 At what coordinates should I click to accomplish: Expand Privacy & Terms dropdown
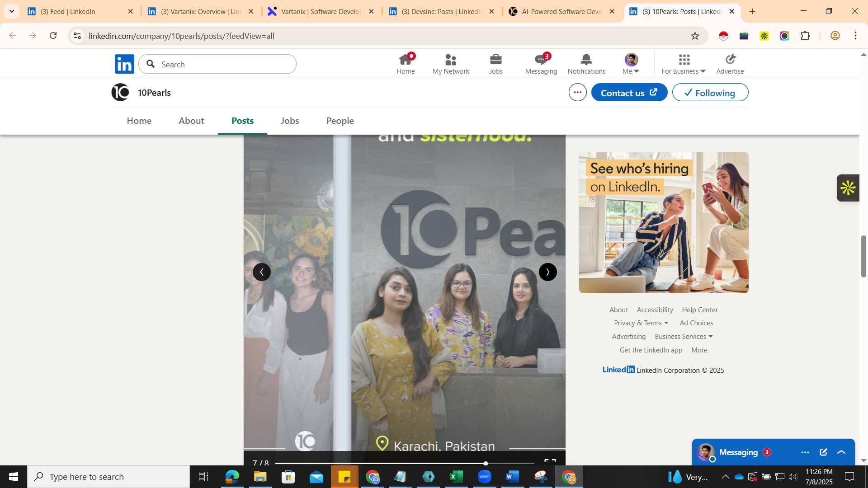click(641, 323)
